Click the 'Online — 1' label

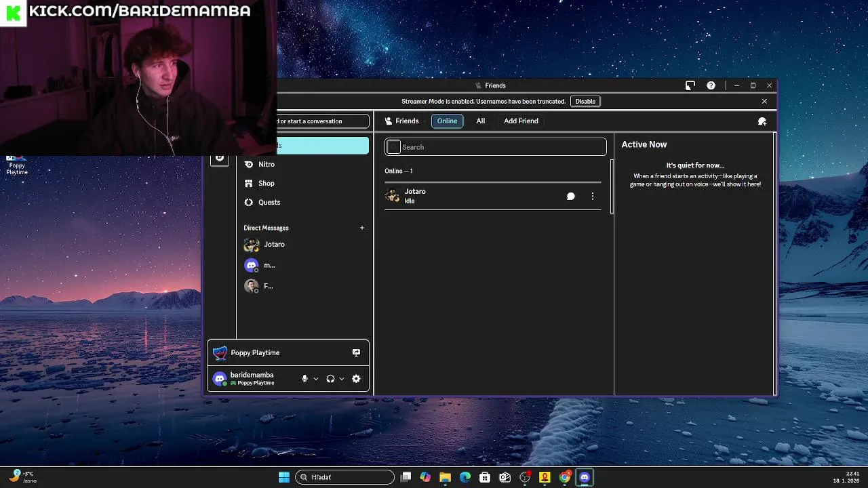point(399,171)
